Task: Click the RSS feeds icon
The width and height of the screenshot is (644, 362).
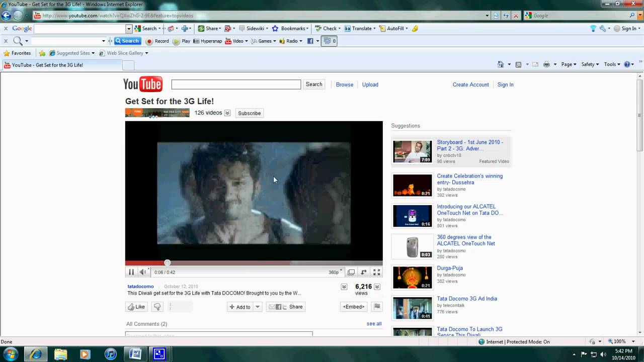Action: pos(518,64)
